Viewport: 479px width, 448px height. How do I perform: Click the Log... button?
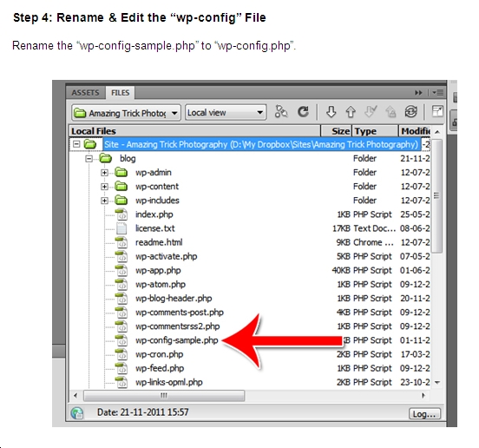click(x=424, y=414)
